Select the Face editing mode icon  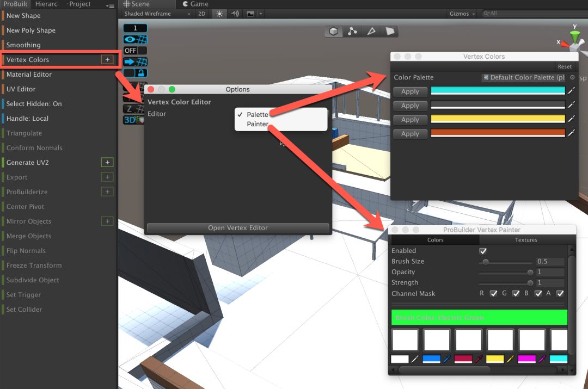(x=390, y=32)
